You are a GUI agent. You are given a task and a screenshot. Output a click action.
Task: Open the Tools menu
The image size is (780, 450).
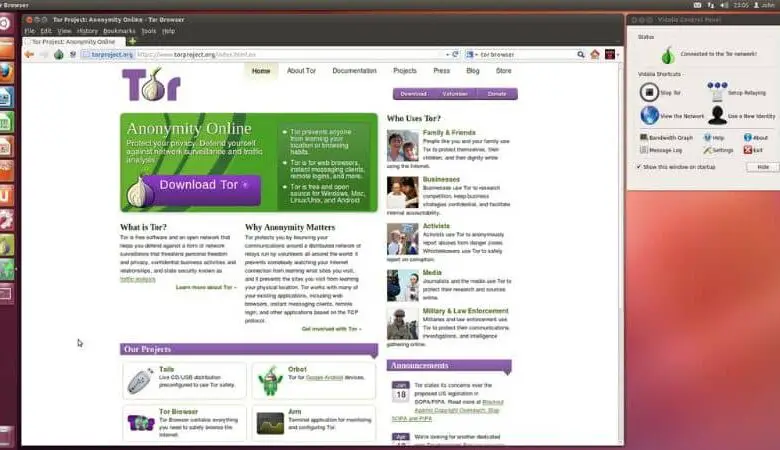point(149,31)
